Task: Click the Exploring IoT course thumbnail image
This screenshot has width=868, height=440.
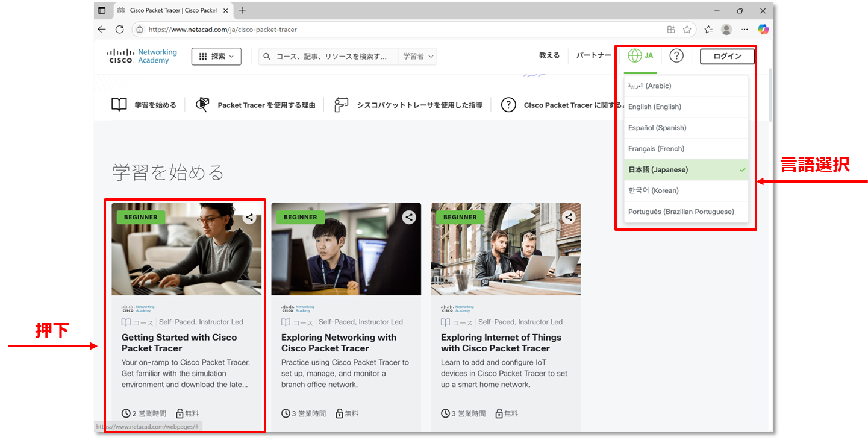Action: point(506,249)
